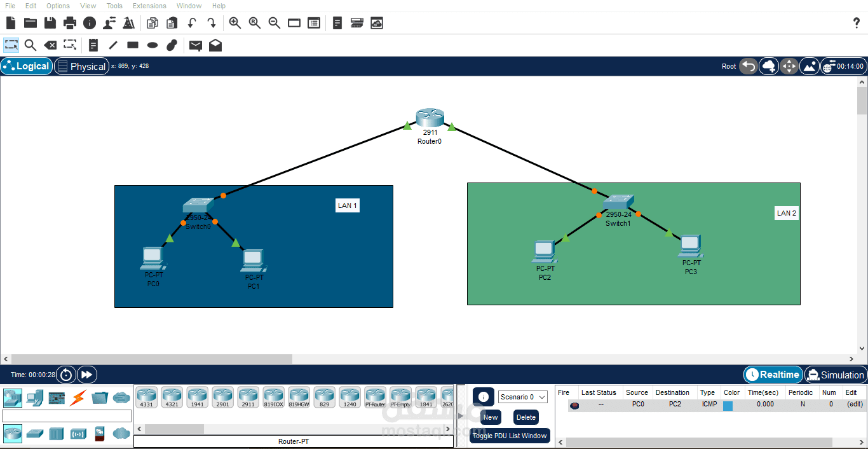Click the fire indicator in PDU row
868x449 pixels.
pos(574,405)
